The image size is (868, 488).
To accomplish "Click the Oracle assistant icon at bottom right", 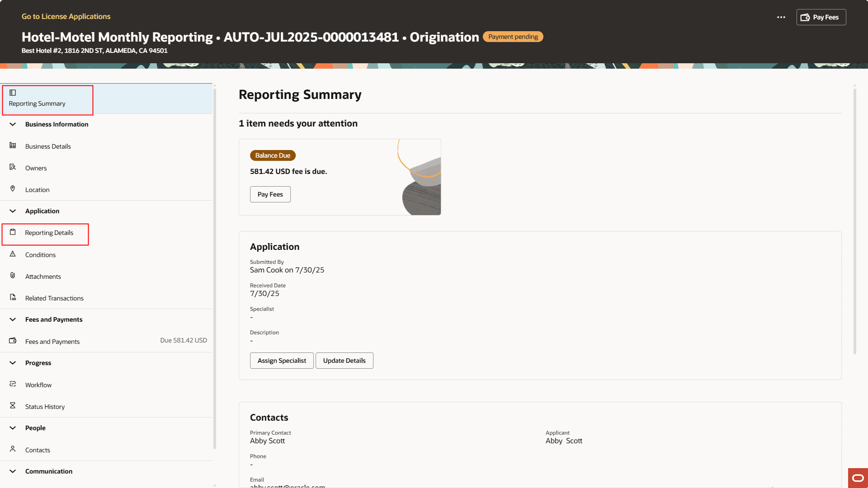I will (x=858, y=478).
